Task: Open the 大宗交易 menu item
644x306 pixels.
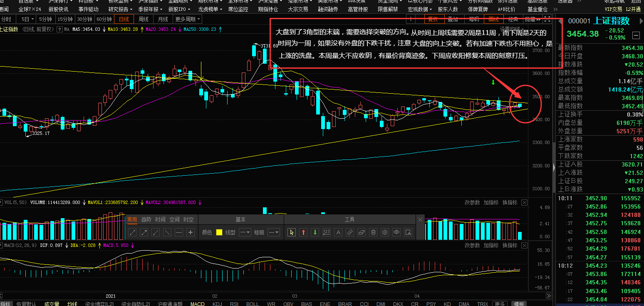Action: pos(298,9)
